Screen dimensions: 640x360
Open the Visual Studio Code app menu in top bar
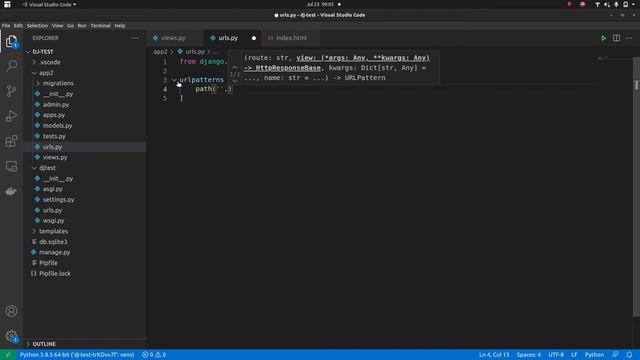[x=49, y=4]
